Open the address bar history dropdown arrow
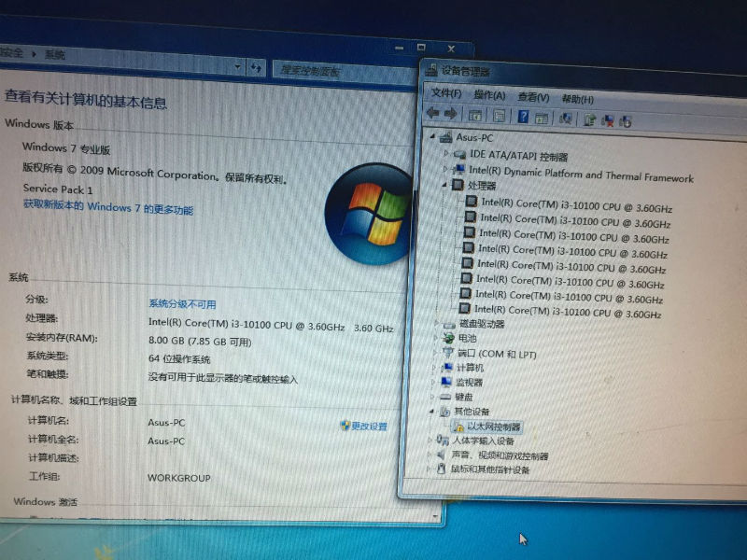747x560 pixels. point(238,67)
